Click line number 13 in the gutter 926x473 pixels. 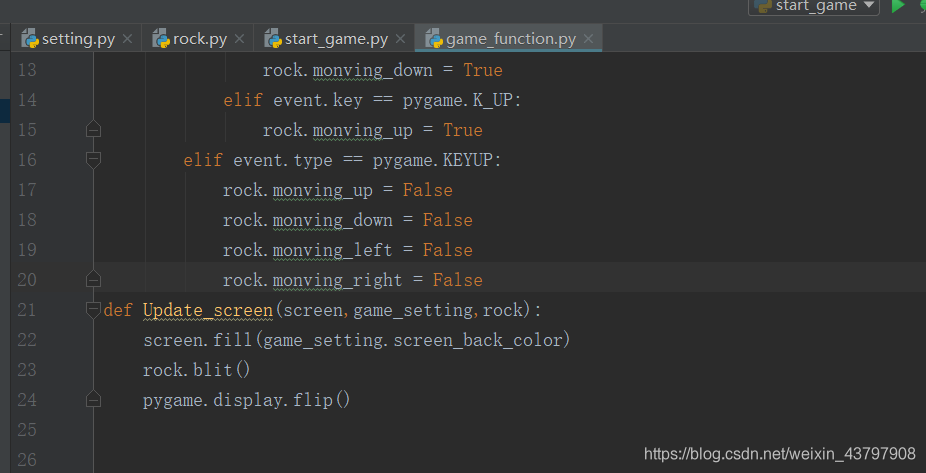(x=27, y=70)
